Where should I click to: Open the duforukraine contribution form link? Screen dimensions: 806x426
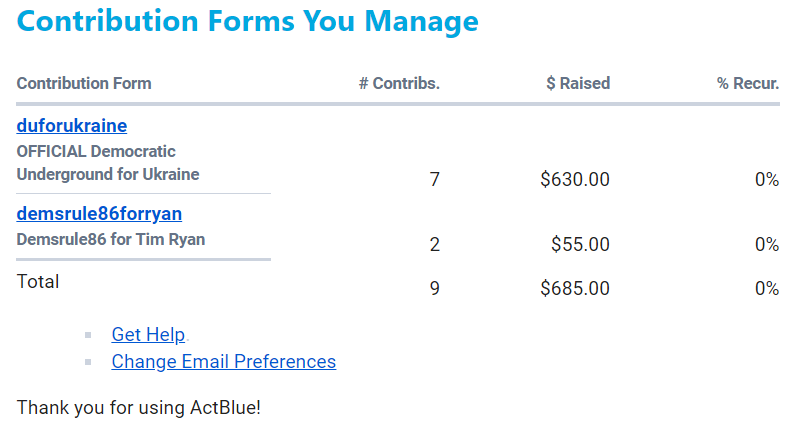tap(72, 126)
